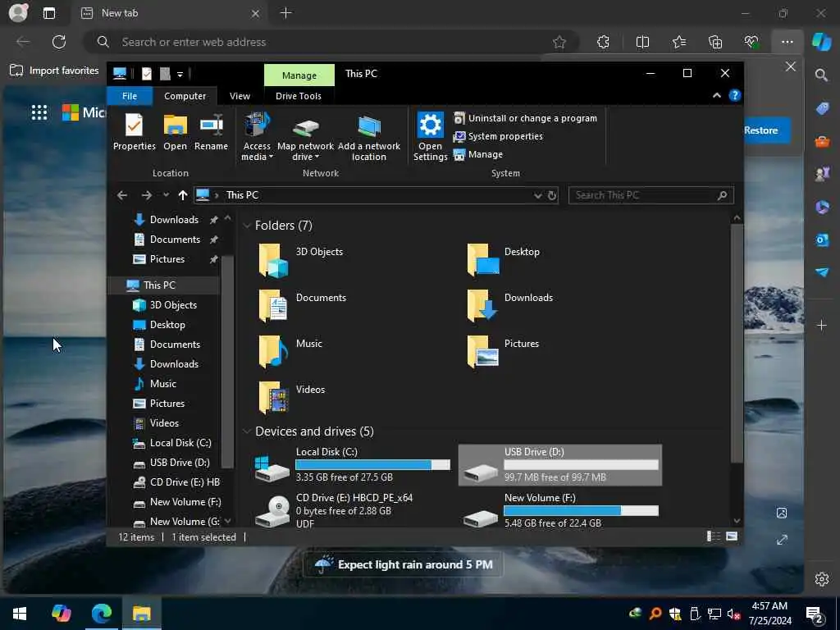Viewport: 840px width, 630px height.
Task: Add page to favorites star in Edge
Action: [x=559, y=42]
